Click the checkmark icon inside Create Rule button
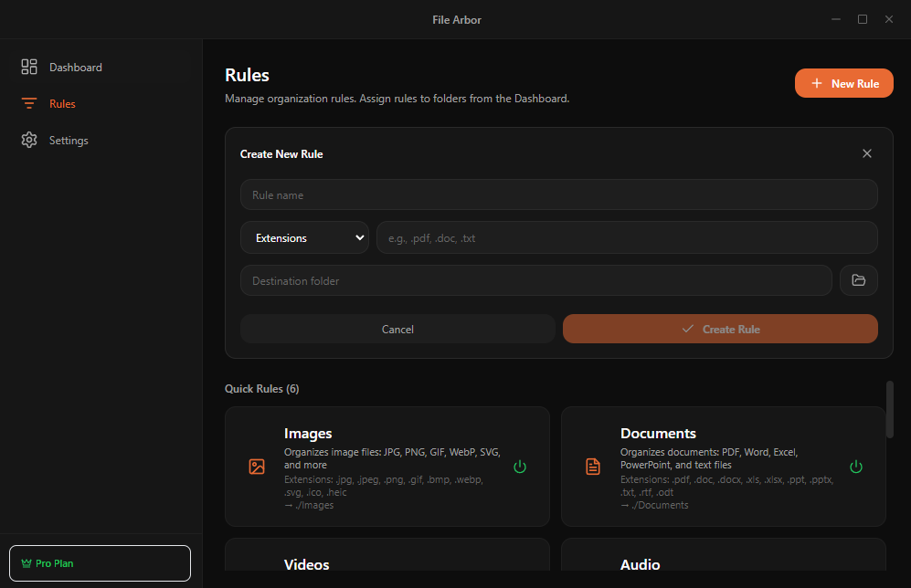Screen dimensions: 911x588 coord(688,329)
